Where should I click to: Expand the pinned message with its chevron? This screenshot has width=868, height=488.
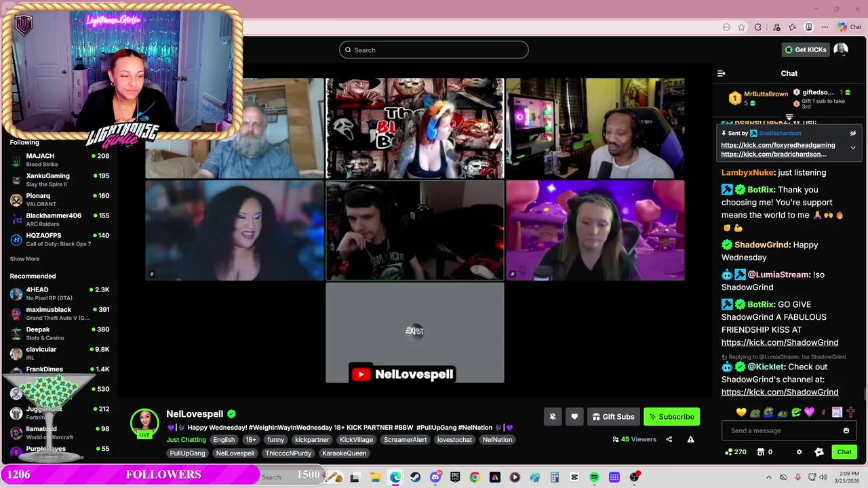(x=853, y=147)
